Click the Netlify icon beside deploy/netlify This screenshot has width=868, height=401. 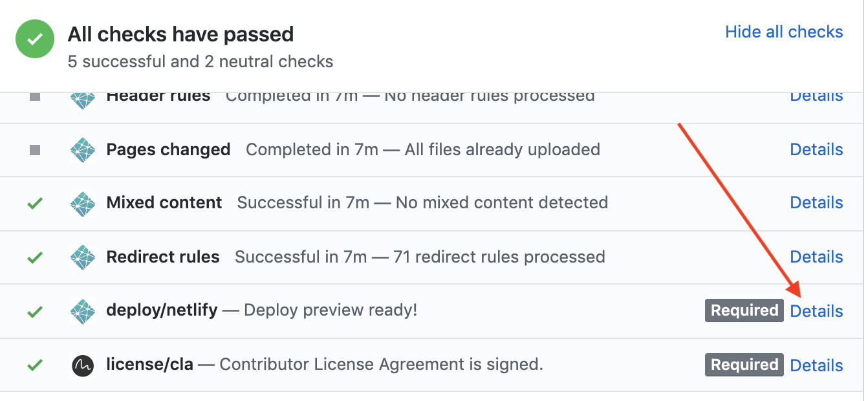83,311
